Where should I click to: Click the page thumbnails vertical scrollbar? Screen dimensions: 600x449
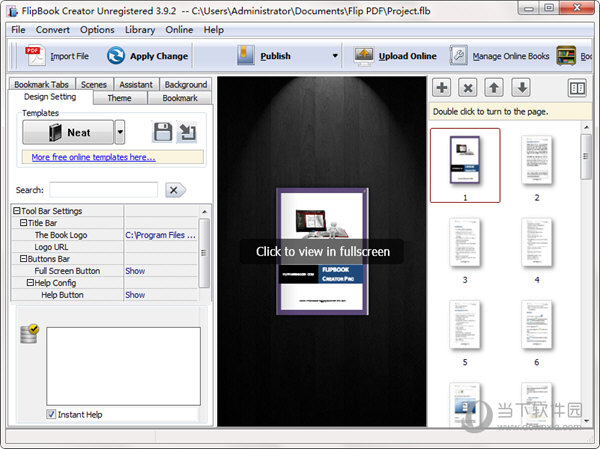point(587,157)
